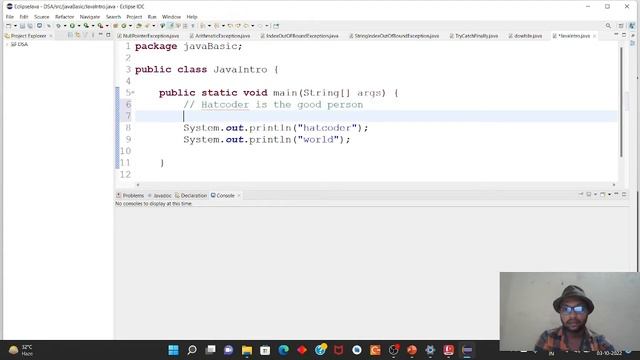Switch to StringIndexOutOfBoundException.java editor tab
Screen dimensions: 640x360
394,36
